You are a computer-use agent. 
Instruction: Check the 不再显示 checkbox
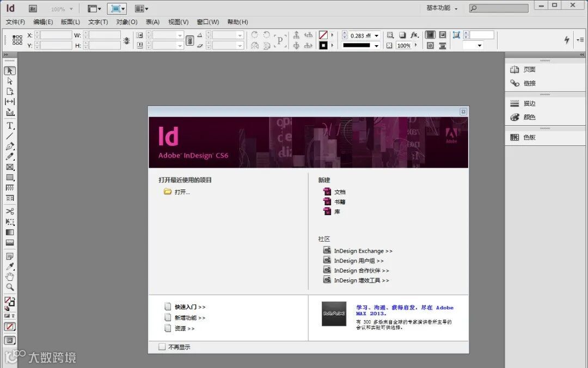[x=162, y=347]
